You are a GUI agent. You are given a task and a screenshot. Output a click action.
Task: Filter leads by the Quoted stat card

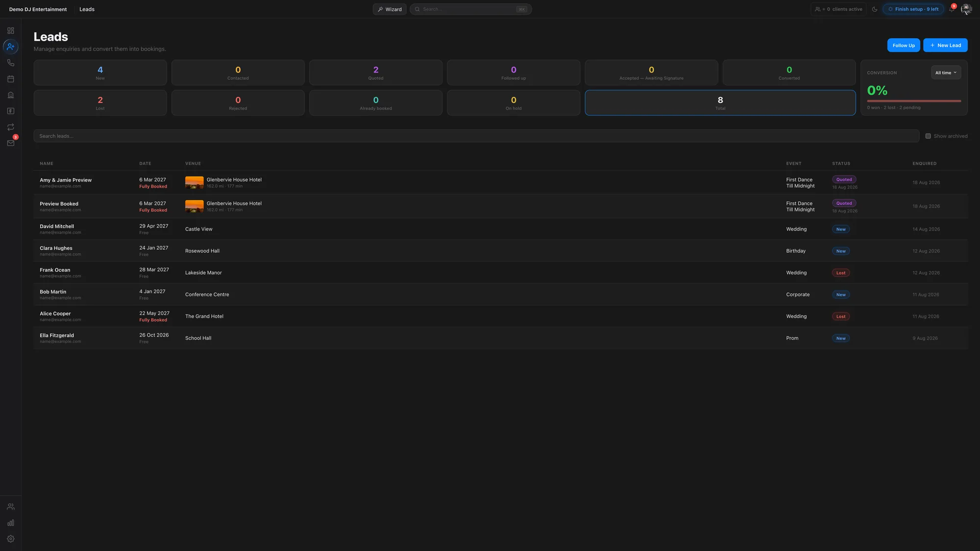click(376, 72)
